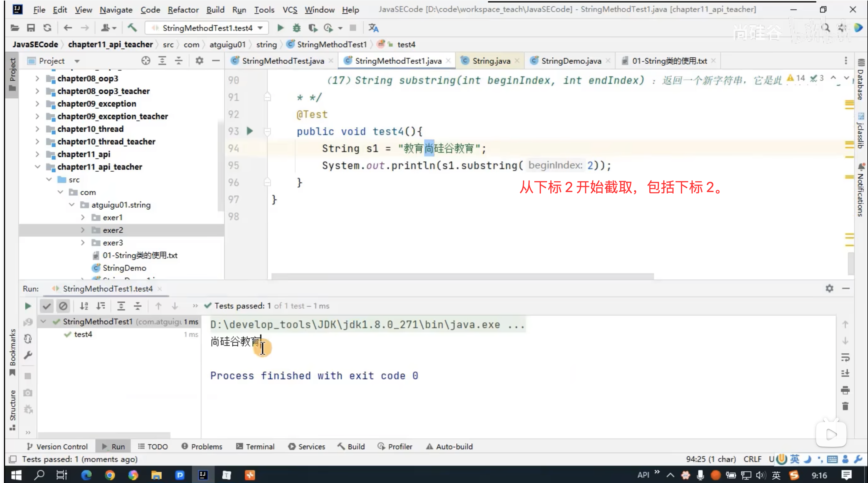868x483 pixels.
Task: Toggle soft-wrap in console output
Action: (845, 357)
